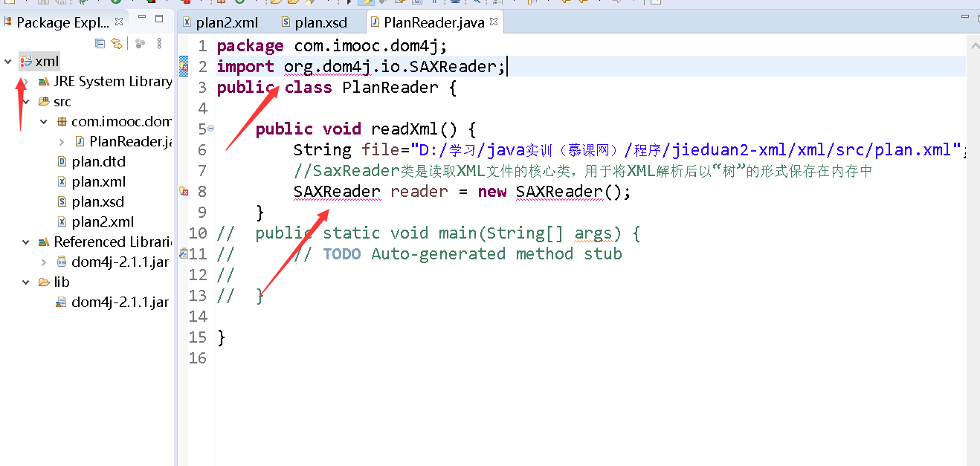Collapse the src folder

pos(25,102)
